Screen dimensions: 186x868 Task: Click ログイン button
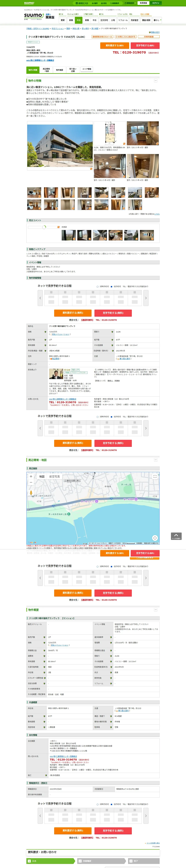click(156, 3)
